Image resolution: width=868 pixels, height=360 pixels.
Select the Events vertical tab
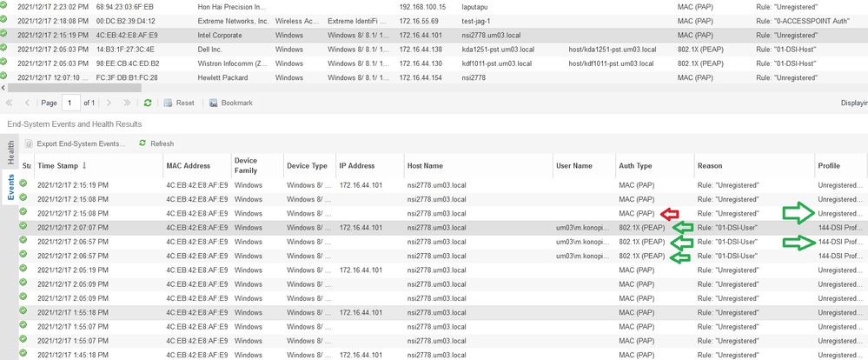click(10, 185)
